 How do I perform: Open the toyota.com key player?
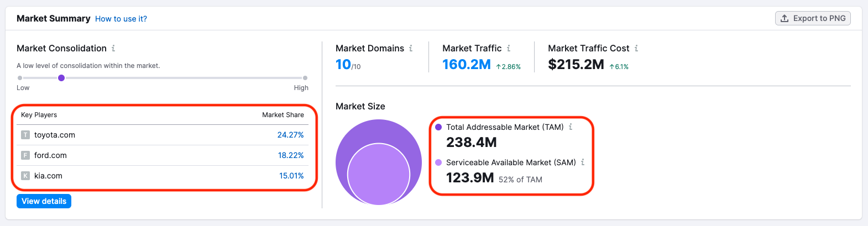pos(55,135)
